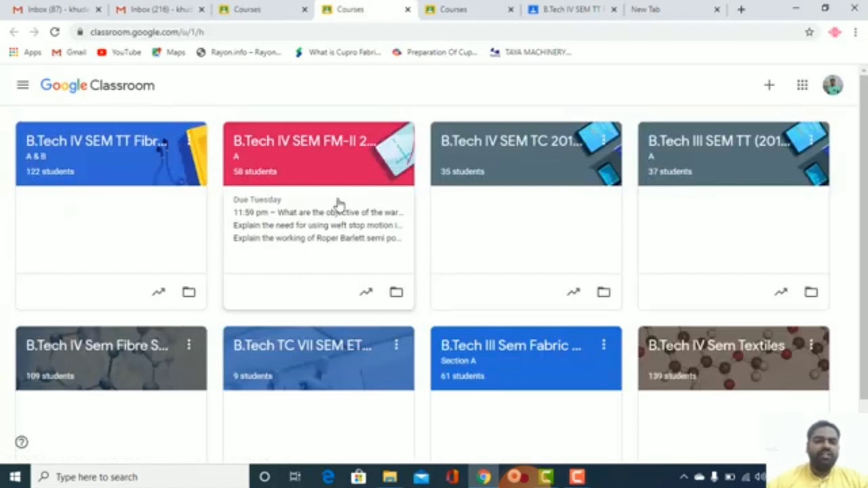Open options menu for B.Tech III SEM TT card
This screenshot has width=868, height=488.
coord(811,140)
